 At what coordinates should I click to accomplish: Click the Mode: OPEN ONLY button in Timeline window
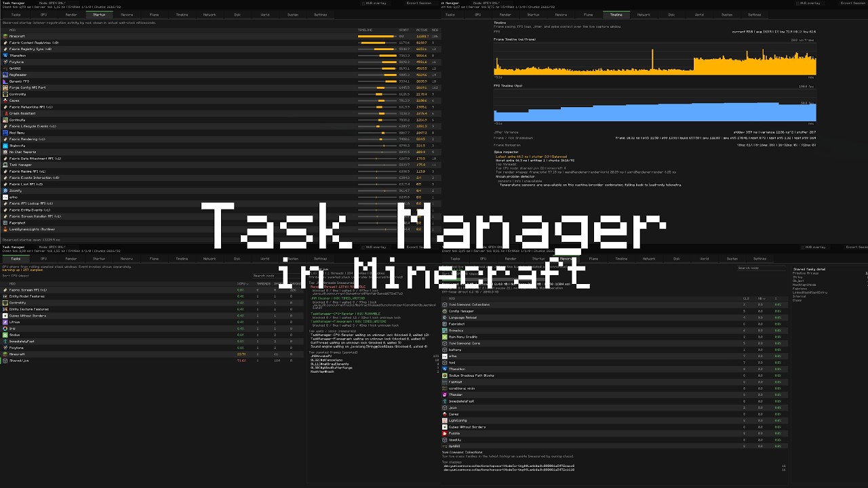(492, 3)
